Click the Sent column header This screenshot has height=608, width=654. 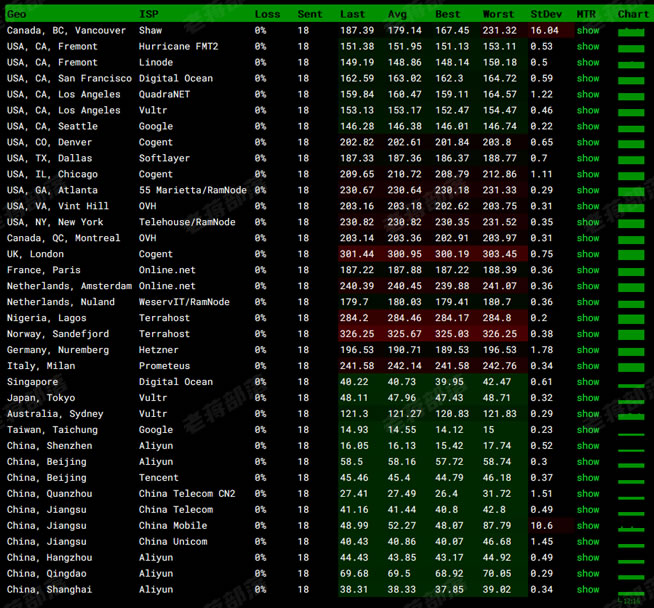(310, 14)
